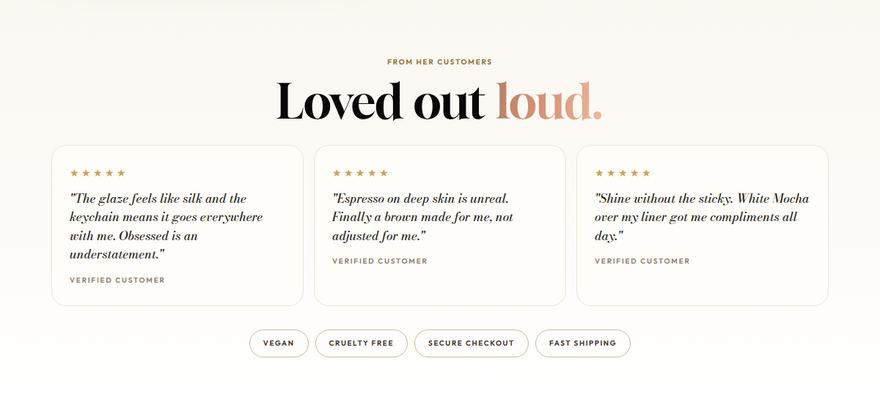Select the SECURE CHECKOUT pill
Viewport: 880px width, 413px height.
click(x=471, y=343)
